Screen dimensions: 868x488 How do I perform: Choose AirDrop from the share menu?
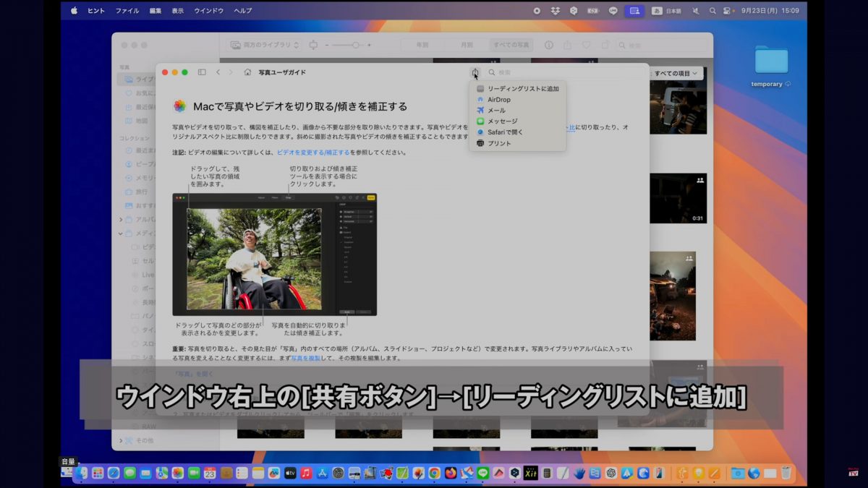517,100
